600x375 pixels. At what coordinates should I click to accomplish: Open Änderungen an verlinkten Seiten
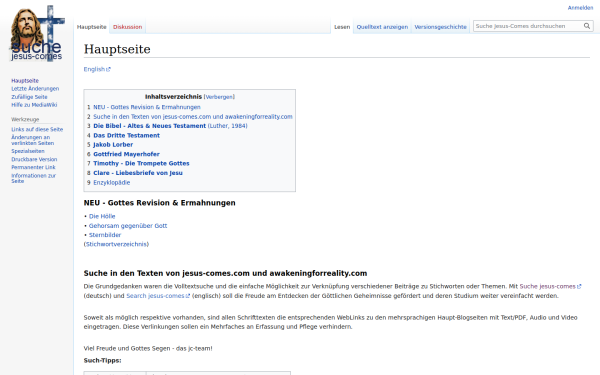click(x=33, y=140)
